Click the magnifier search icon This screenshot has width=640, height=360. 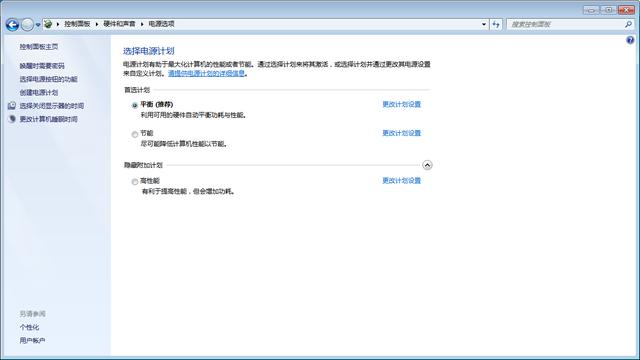point(628,24)
